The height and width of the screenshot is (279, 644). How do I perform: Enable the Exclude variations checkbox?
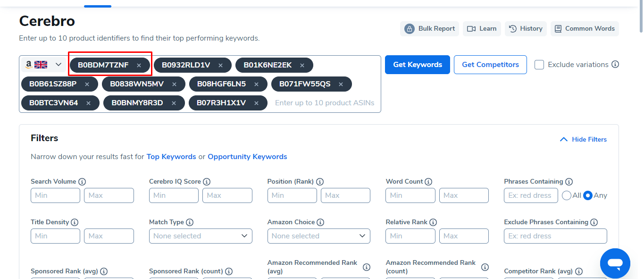tap(539, 65)
